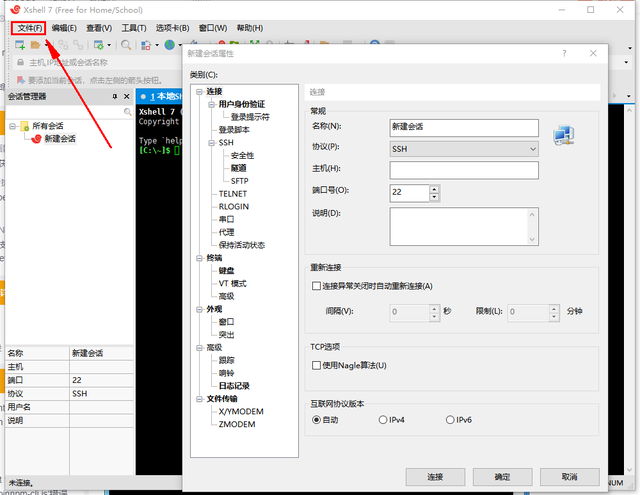Pin the Session Manager panel
The height and width of the screenshot is (495, 640).
(x=115, y=96)
